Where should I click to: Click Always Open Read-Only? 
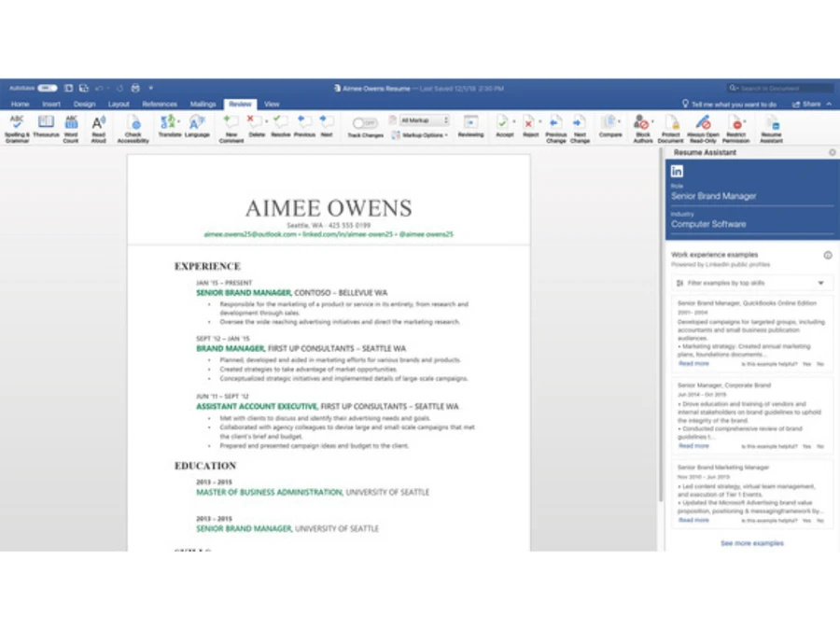coord(704,129)
